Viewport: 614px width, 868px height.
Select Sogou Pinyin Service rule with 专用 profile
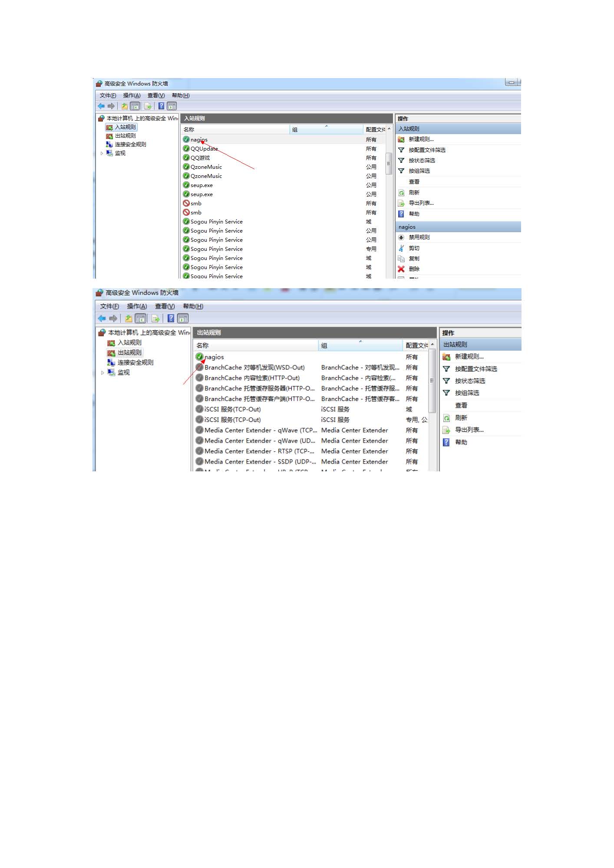284,249
